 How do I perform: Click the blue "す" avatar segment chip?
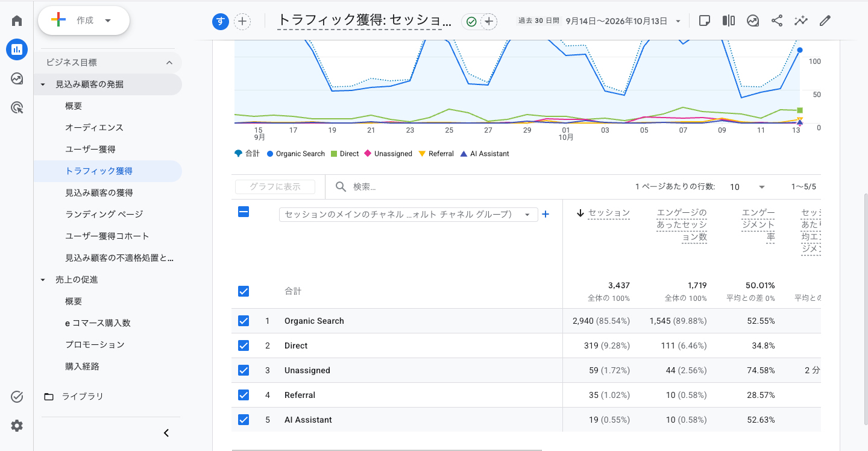[221, 22]
